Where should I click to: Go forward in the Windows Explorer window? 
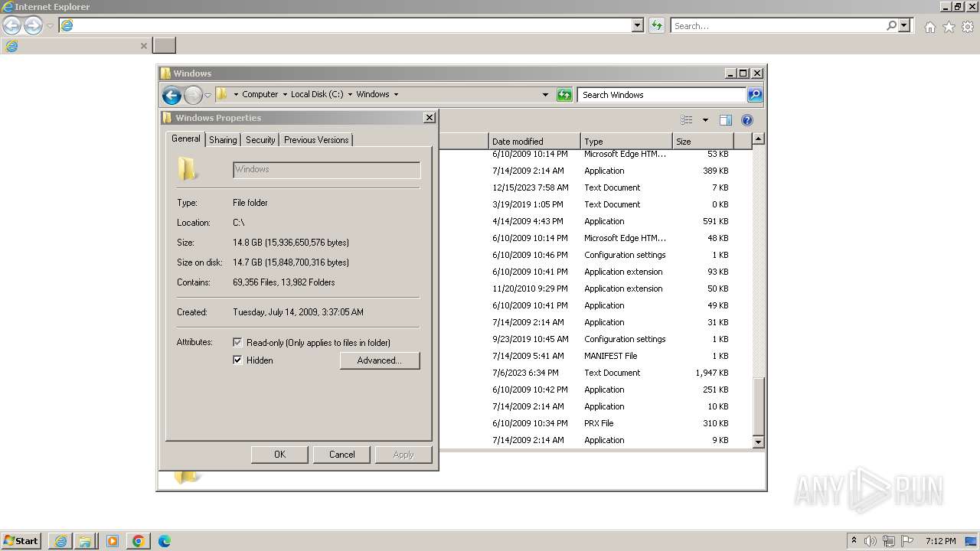(193, 95)
